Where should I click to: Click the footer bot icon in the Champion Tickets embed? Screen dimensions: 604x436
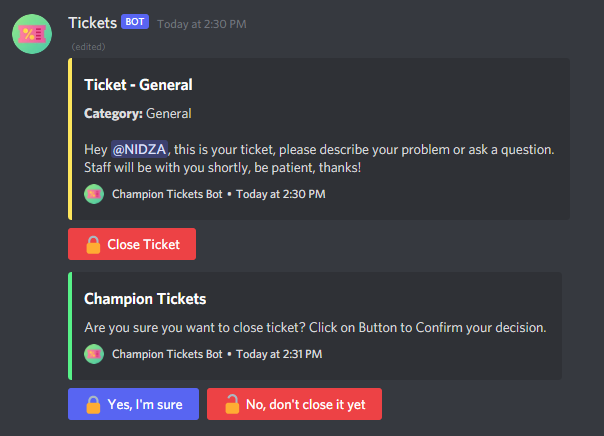coord(94,354)
